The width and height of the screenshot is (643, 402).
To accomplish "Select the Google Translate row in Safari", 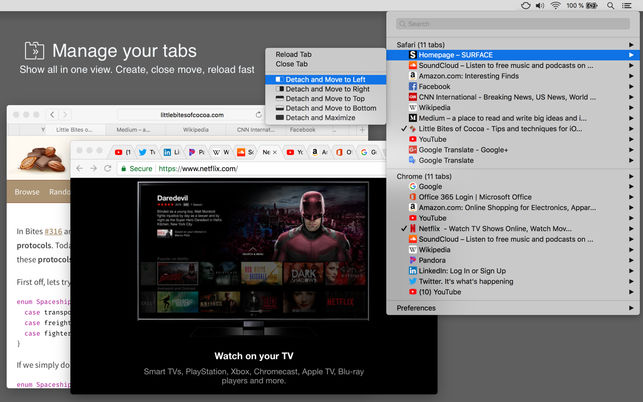I will coord(513,160).
